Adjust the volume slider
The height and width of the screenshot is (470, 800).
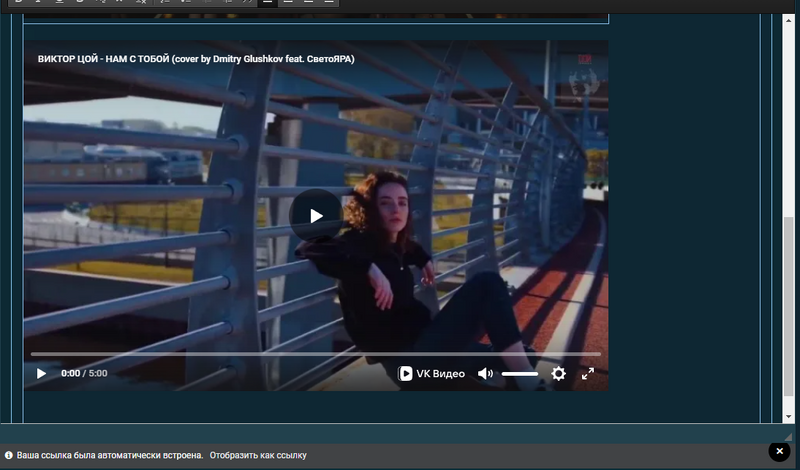click(519, 374)
